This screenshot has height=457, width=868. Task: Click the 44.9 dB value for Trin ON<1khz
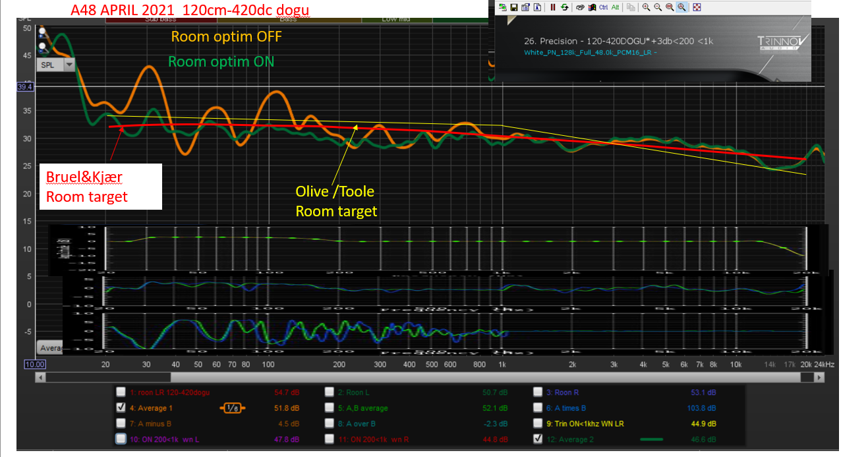tap(703, 423)
